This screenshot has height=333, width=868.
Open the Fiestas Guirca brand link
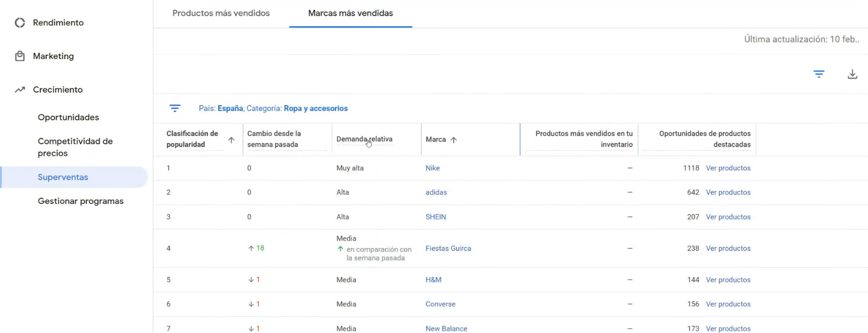pyautogui.click(x=448, y=248)
